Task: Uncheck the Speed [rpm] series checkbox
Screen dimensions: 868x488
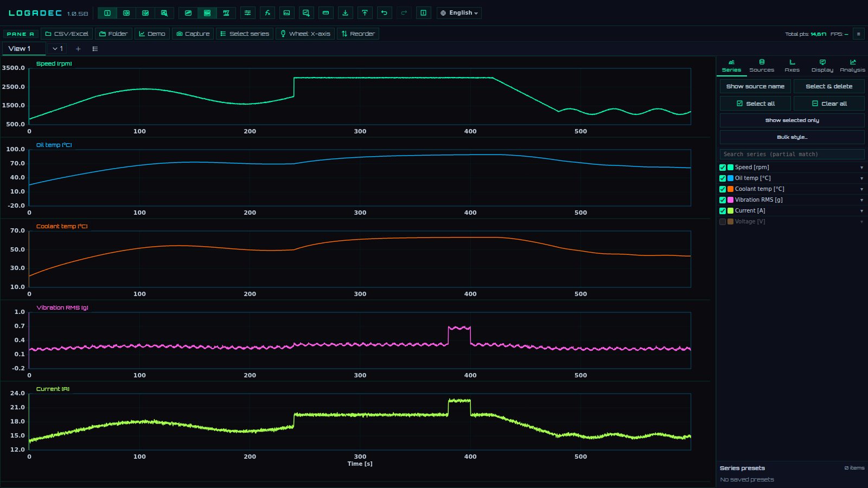Action: coord(723,168)
